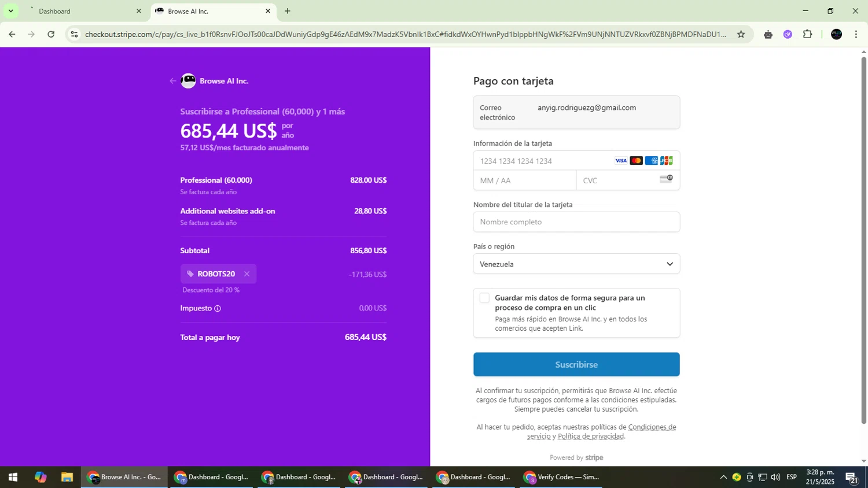This screenshot has height=488, width=868.
Task: Open the Política de privacidad link
Action: [x=591, y=437]
